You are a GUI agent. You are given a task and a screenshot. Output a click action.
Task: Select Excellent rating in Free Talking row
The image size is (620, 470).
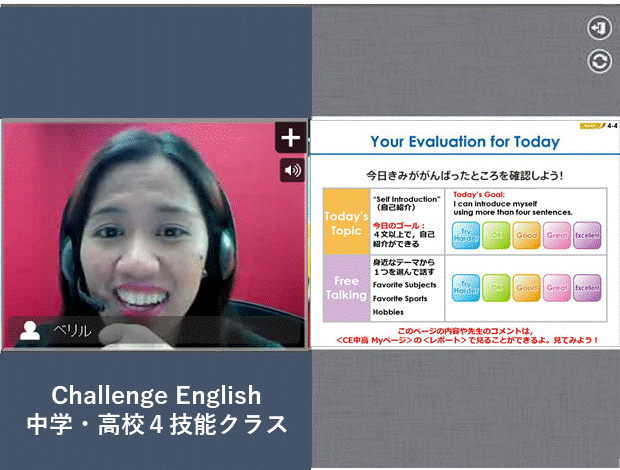point(587,288)
